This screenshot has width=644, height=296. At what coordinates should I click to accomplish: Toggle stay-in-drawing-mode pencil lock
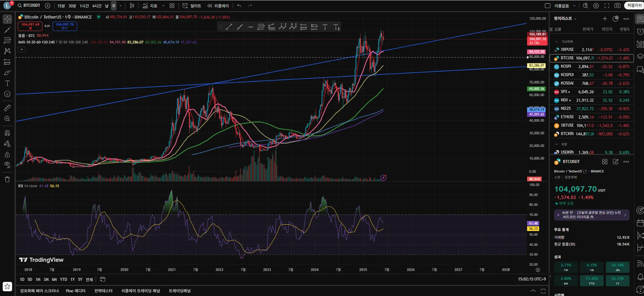[x=7, y=144]
